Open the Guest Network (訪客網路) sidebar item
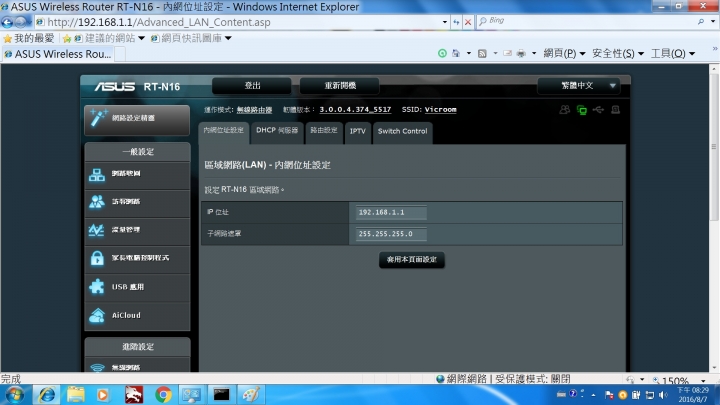 pyautogui.click(x=137, y=202)
